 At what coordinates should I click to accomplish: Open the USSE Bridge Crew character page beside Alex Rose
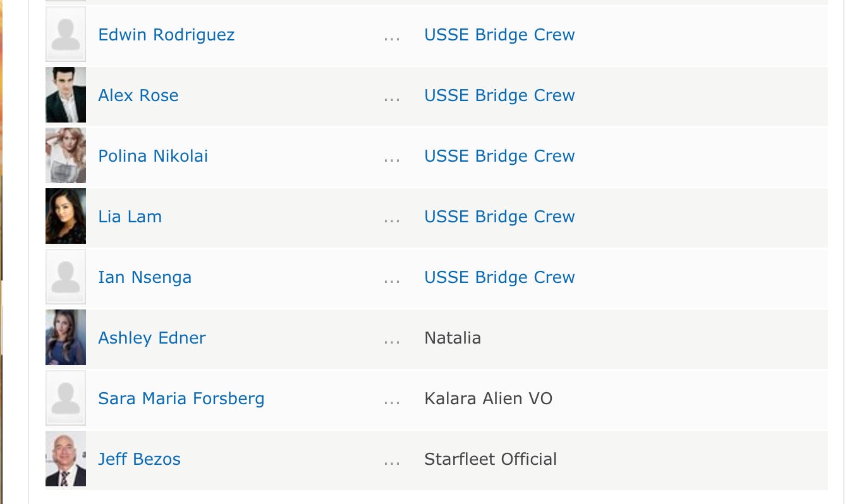click(499, 95)
